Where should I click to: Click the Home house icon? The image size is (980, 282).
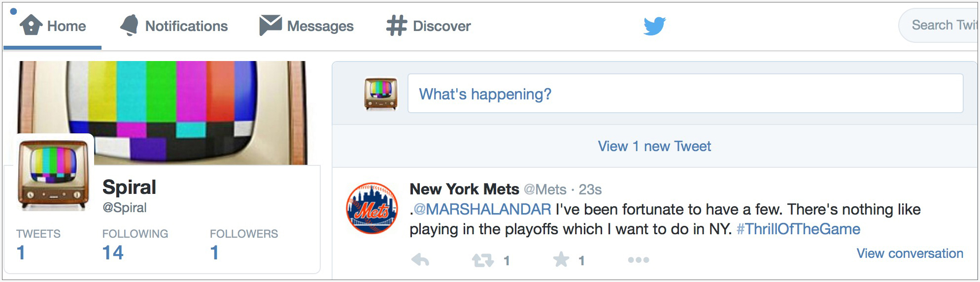31,25
